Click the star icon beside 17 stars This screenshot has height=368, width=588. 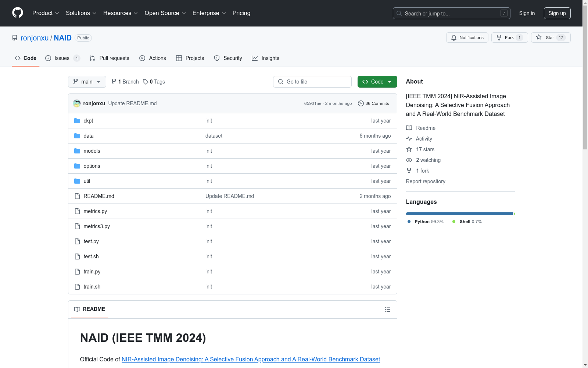(x=409, y=149)
